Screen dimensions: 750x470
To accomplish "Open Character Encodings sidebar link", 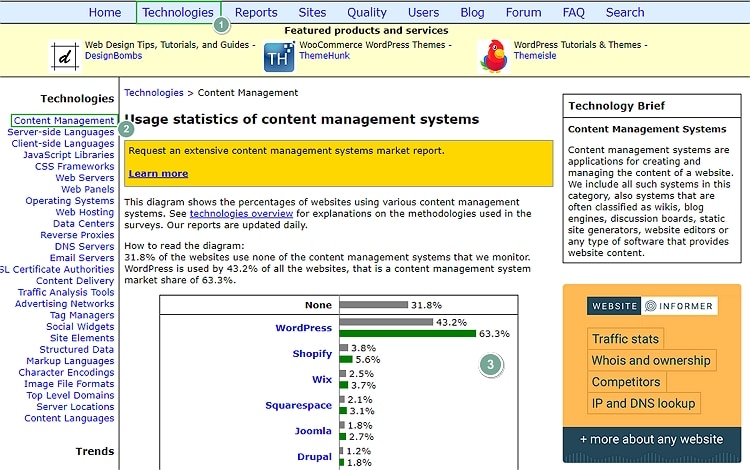I will [x=66, y=372].
